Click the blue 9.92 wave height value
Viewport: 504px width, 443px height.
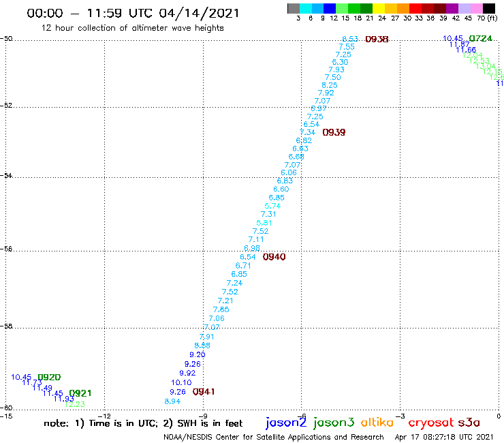[x=187, y=373]
